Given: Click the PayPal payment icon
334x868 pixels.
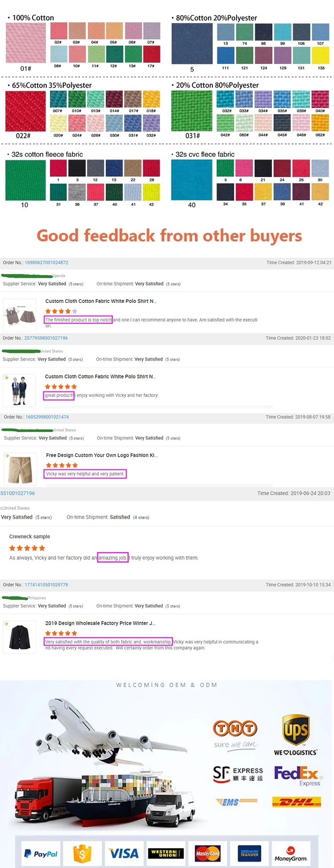Looking at the screenshot, I should [x=41, y=853].
